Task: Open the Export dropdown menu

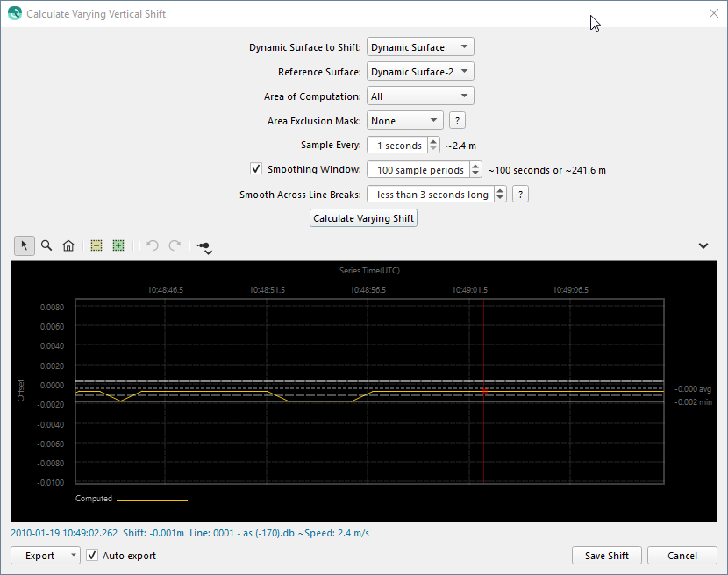Action: click(45, 556)
